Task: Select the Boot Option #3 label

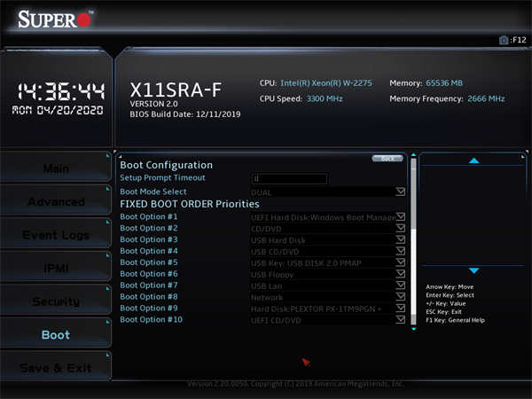Action: pyautogui.click(x=149, y=239)
